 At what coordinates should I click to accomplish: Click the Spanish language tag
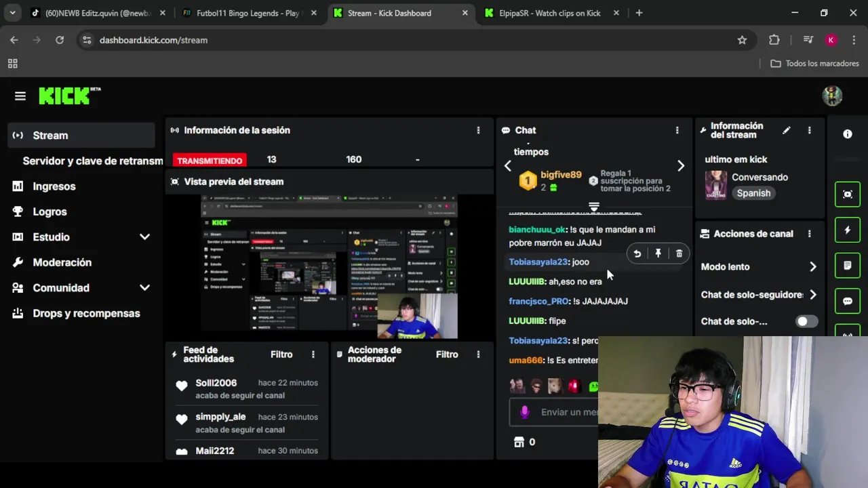pyautogui.click(x=753, y=193)
